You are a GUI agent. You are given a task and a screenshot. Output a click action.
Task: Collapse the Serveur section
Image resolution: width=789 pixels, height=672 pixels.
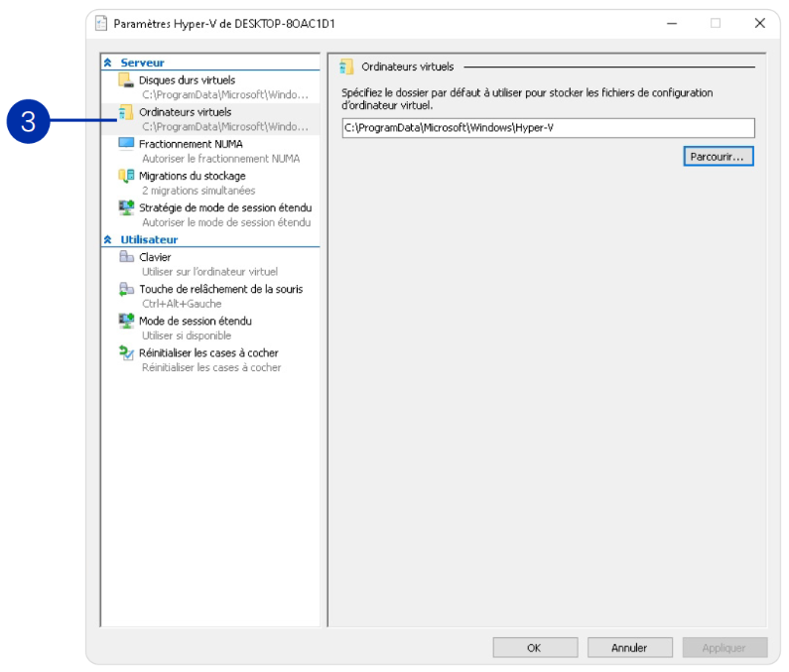[x=108, y=63]
